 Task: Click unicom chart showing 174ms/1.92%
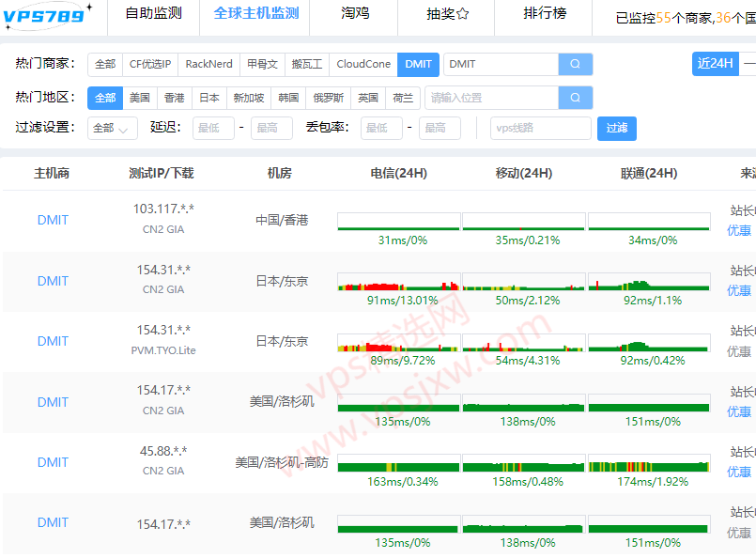click(x=649, y=463)
